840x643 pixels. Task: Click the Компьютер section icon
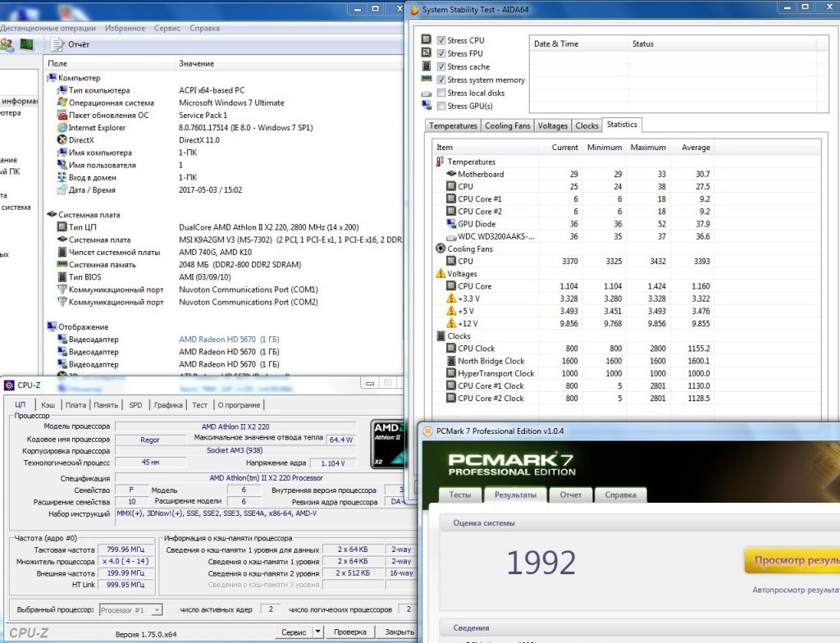click(52, 78)
